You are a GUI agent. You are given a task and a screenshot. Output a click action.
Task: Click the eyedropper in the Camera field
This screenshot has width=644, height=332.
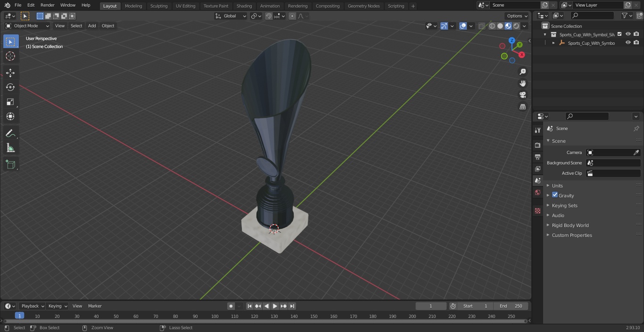tap(636, 153)
